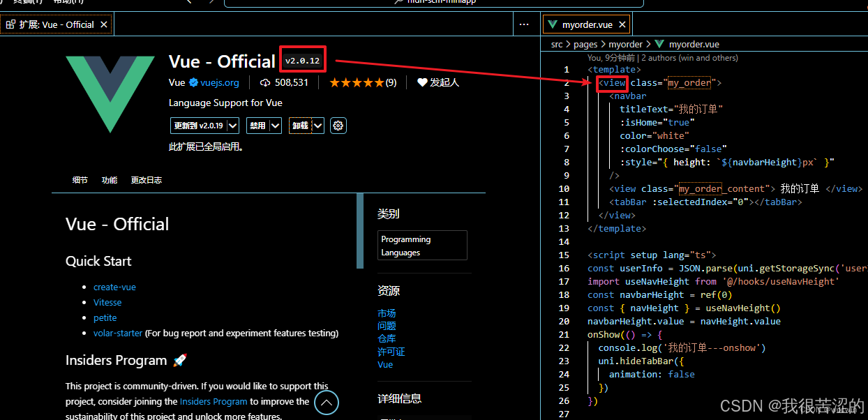Click the git blame annotation text
Screen dimensions: 868x420
click(x=662, y=58)
